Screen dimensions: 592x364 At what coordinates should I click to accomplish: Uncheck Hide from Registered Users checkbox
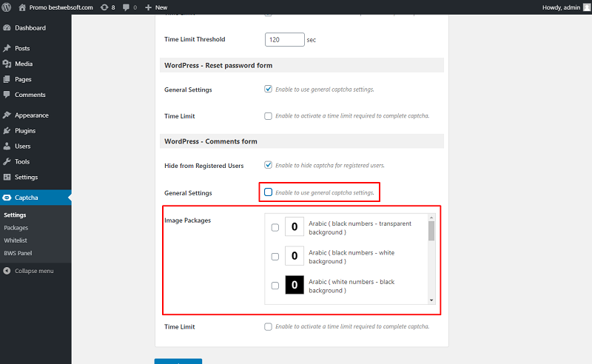268,165
